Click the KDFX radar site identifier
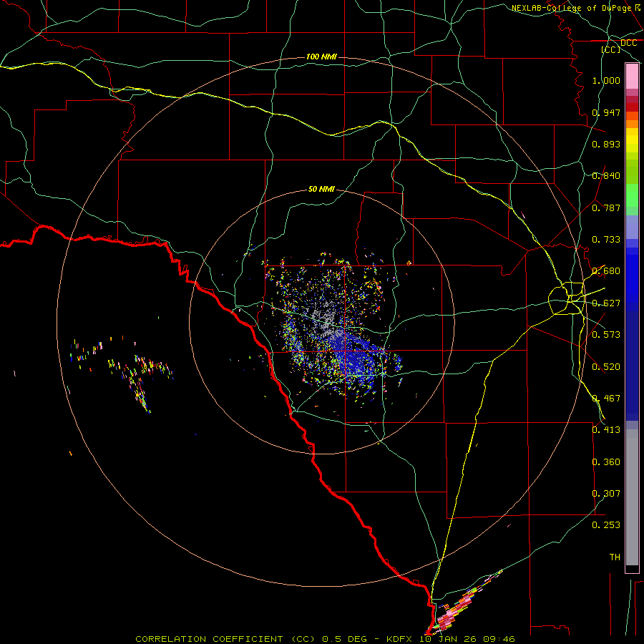 [400, 639]
